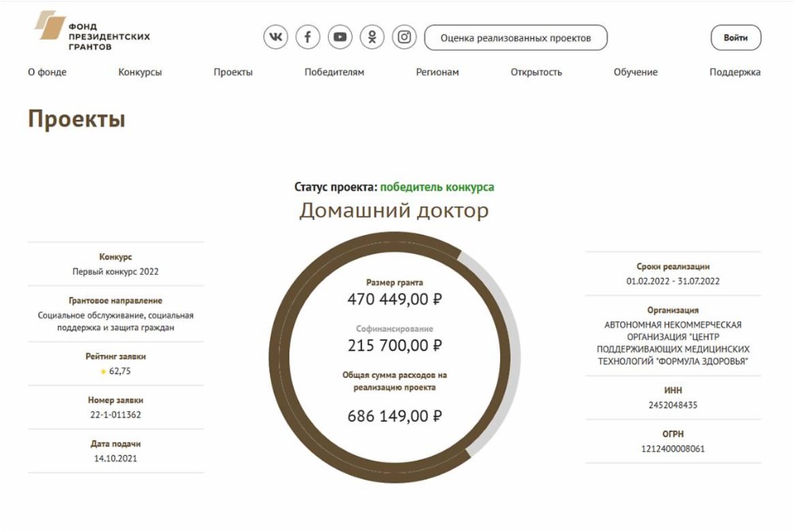Click the Проекты page heading
The image size is (794, 532).
pyautogui.click(x=76, y=119)
